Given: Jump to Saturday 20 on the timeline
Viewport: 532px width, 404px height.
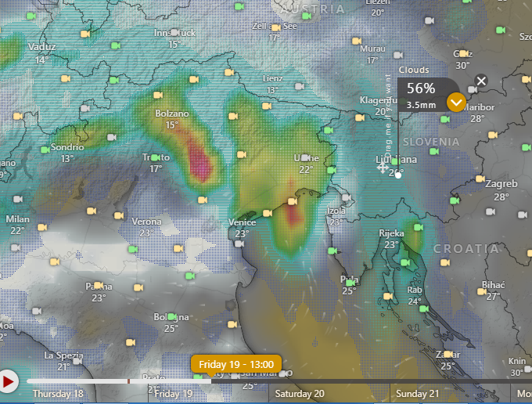Looking at the screenshot, I should (x=300, y=394).
